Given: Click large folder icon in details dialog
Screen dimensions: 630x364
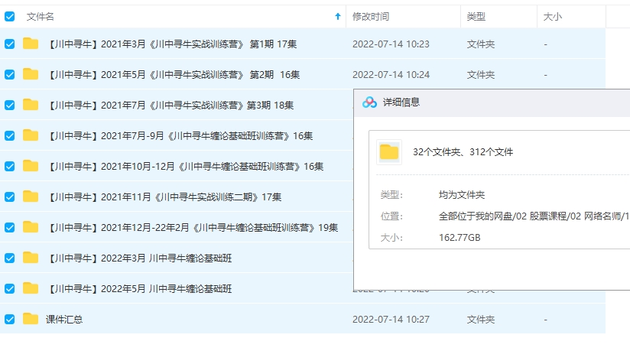Looking at the screenshot, I should point(389,152).
